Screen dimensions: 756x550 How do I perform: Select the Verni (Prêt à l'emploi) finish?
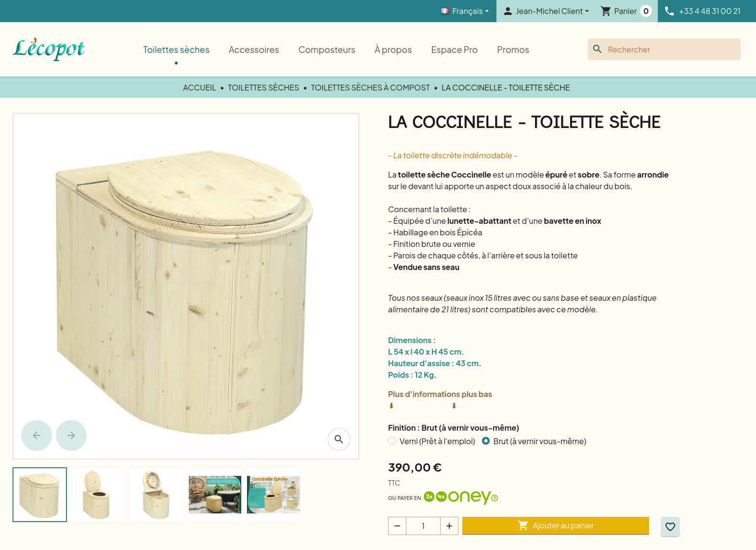(x=392, y=441)
